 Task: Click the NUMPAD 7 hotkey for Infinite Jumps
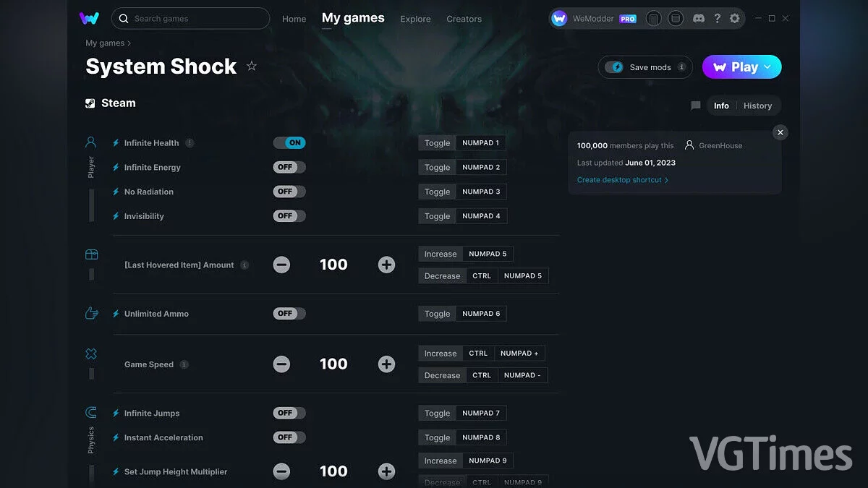pyautogui.click(x=481, y=413)
